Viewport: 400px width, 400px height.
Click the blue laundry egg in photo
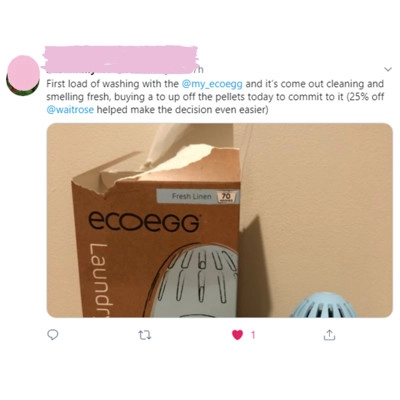(x=324, y=305)
